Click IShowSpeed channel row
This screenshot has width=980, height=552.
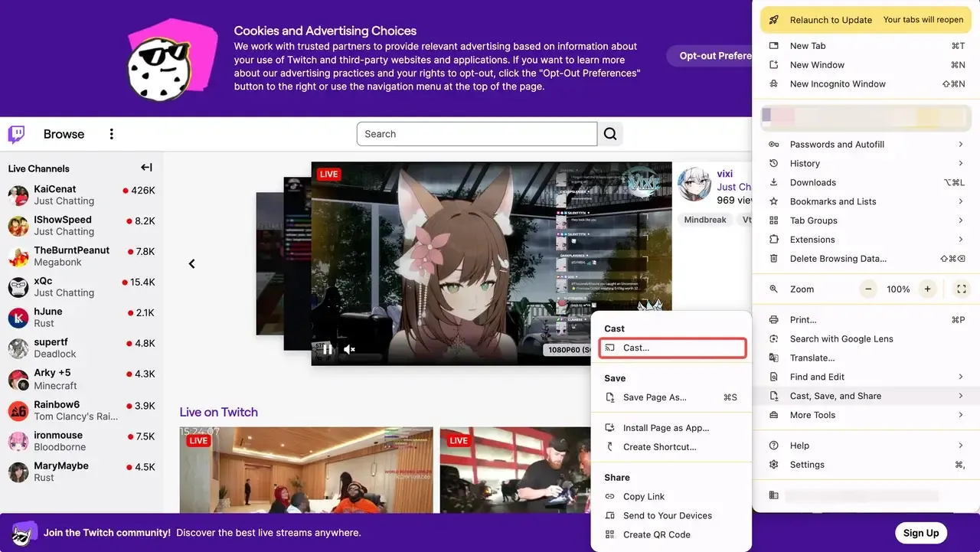(82, 226)
